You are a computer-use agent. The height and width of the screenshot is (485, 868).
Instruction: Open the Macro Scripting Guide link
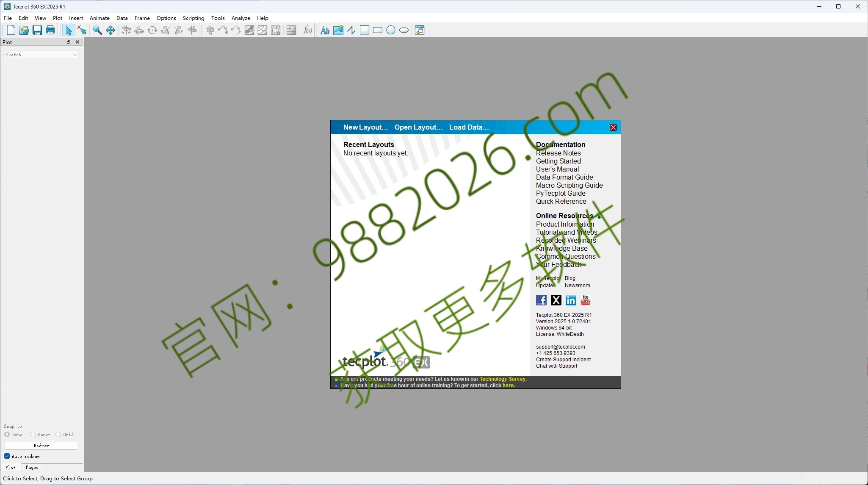tap(569, 186)
